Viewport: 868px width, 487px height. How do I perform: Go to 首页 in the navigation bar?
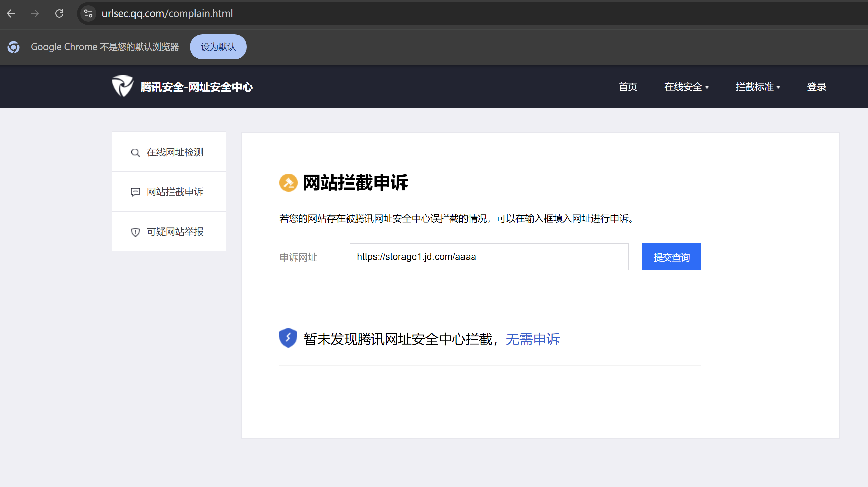(628, 87)
